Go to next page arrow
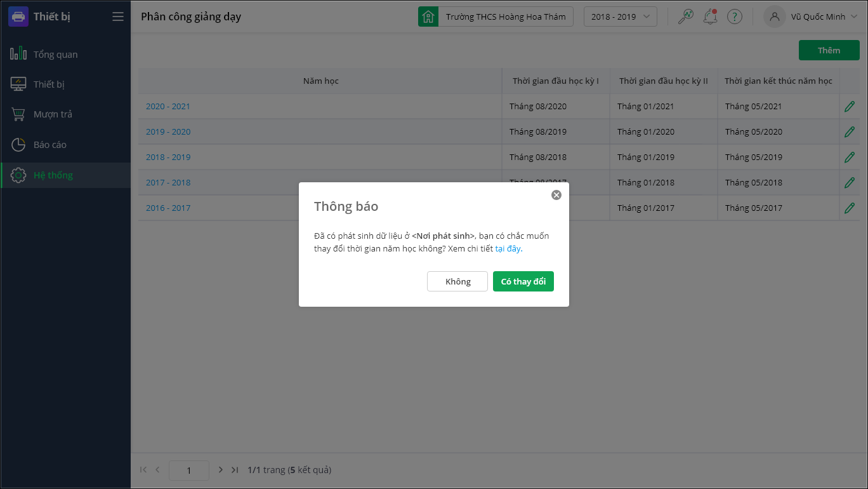Screen dimensions: 868x489 pyautogui.click(x=220, y=470)
